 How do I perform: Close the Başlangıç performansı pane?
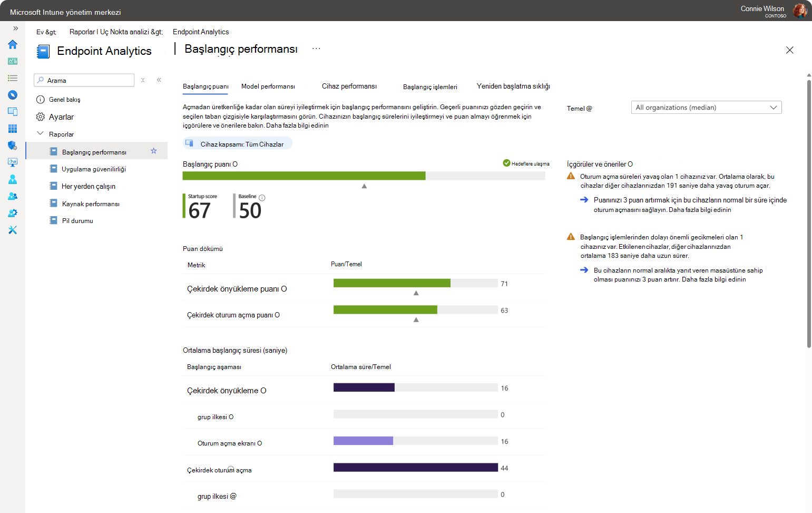tap(789, 50)
